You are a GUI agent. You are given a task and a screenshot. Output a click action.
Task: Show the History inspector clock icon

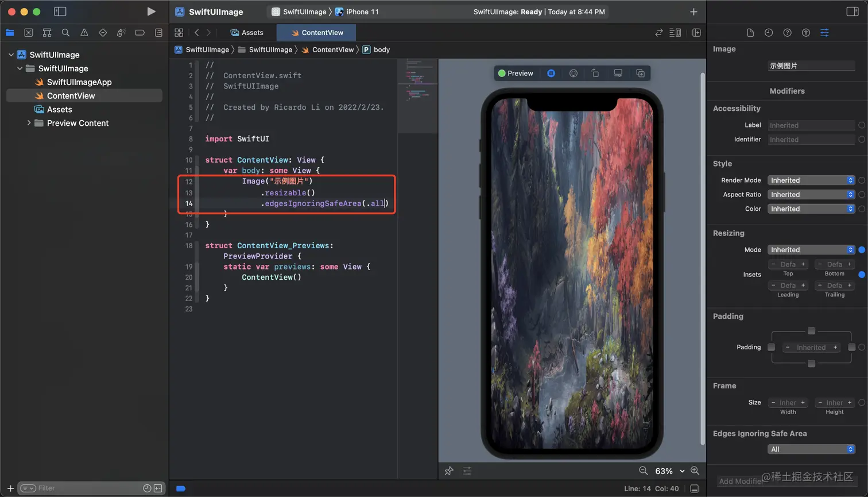[769, 33]
